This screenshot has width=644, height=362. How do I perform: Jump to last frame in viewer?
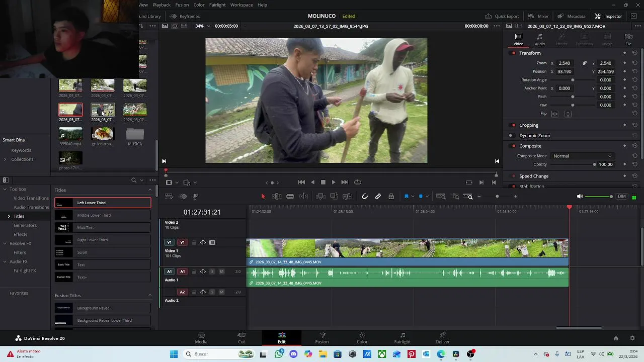click(345, 183)
